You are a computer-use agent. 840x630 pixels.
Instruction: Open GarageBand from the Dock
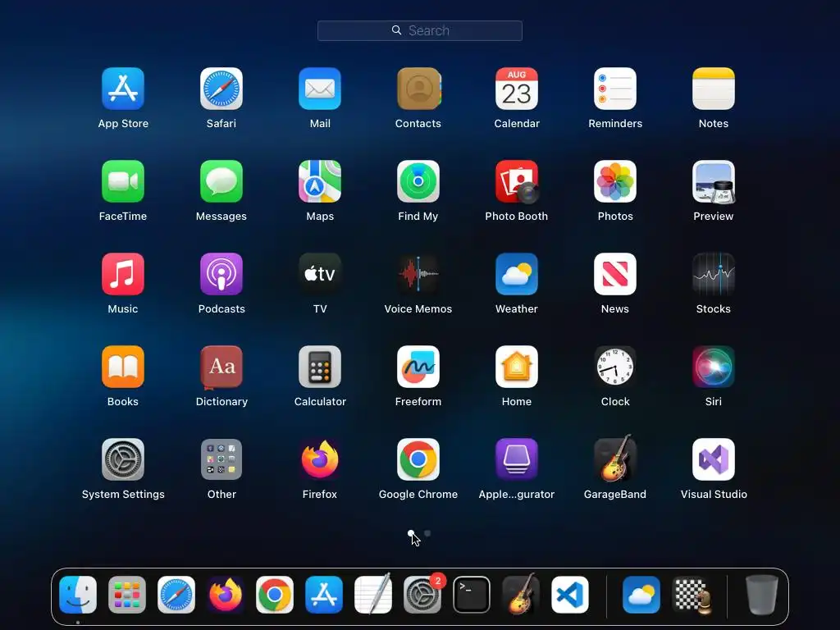pos(521,595)
